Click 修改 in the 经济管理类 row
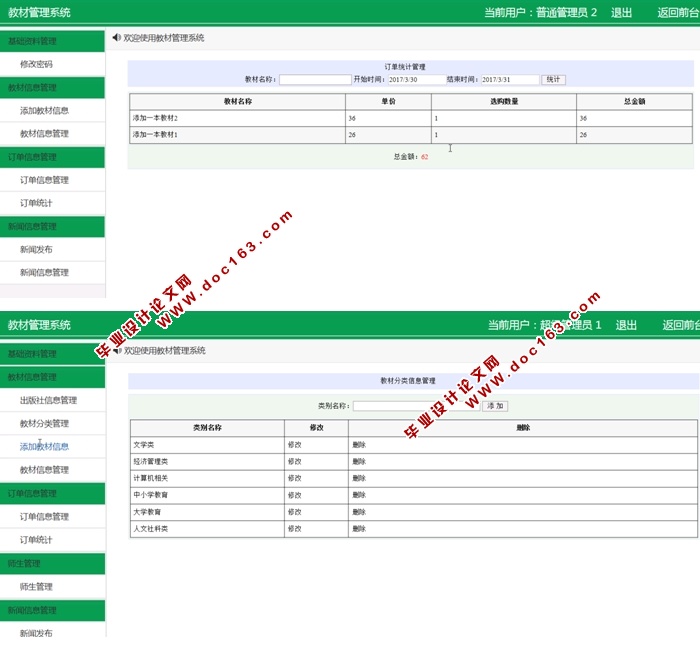 click(x=295, y=461)
